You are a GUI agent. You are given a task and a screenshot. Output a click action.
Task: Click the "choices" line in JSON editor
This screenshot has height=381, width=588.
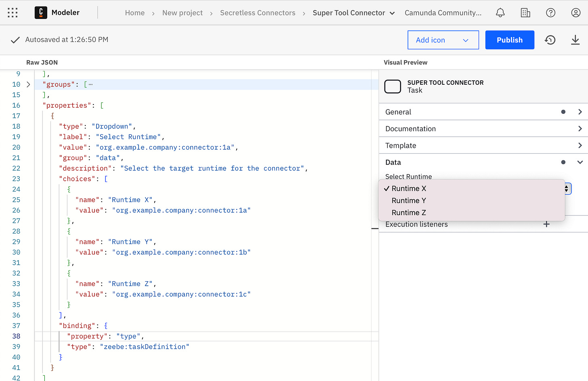click(x=83, y=179)
